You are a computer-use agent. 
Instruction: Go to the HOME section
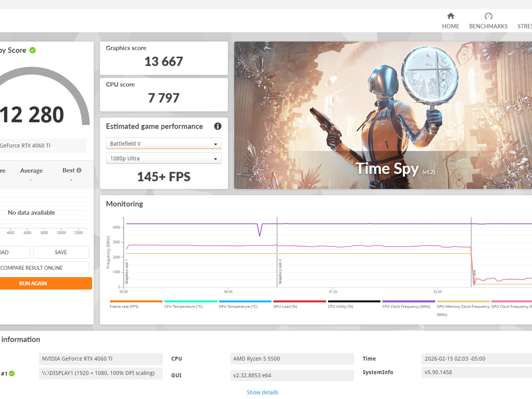pos(450,21)
